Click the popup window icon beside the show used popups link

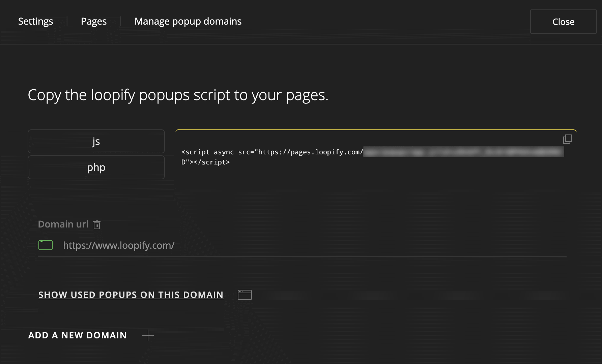(x=245, y=295)
